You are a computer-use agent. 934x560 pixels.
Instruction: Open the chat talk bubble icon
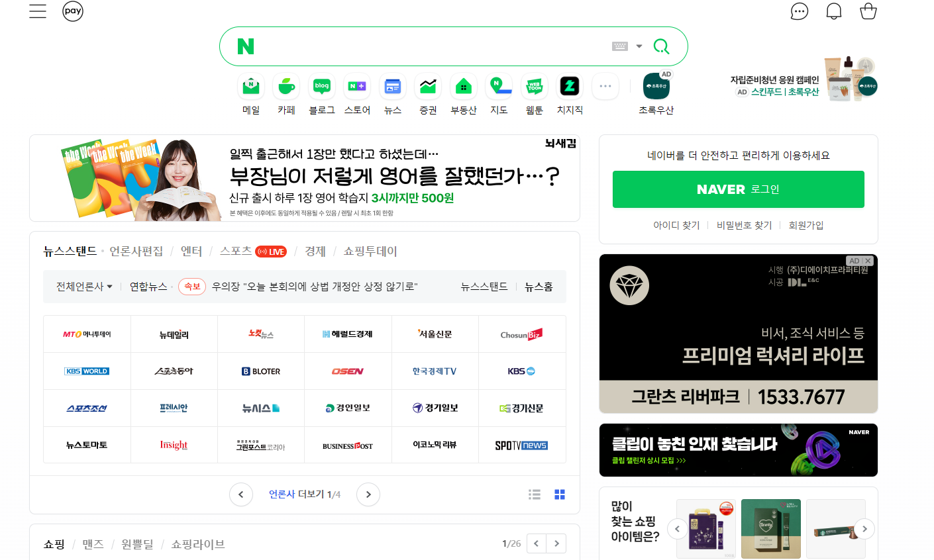coord(800,11)
